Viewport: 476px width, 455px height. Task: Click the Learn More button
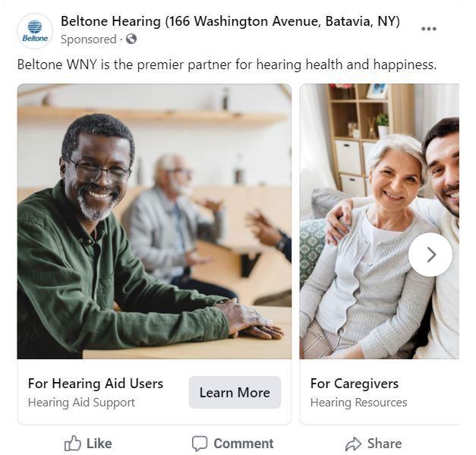click(235, 393)
